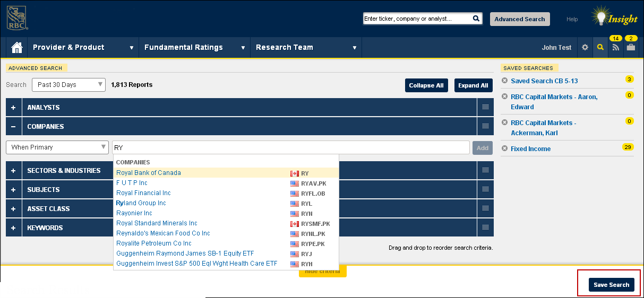
Task: Click the 29 count badge for Fixed Income
Action: click(628, 147)
